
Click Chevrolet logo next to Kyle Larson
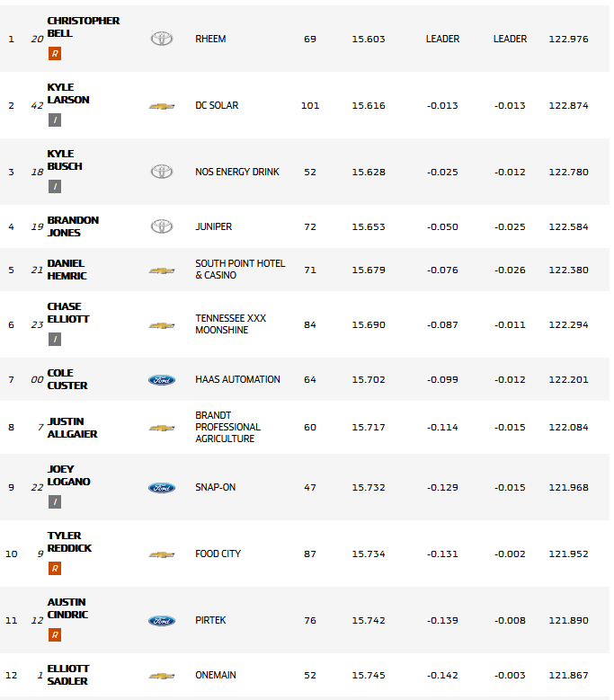162,106
